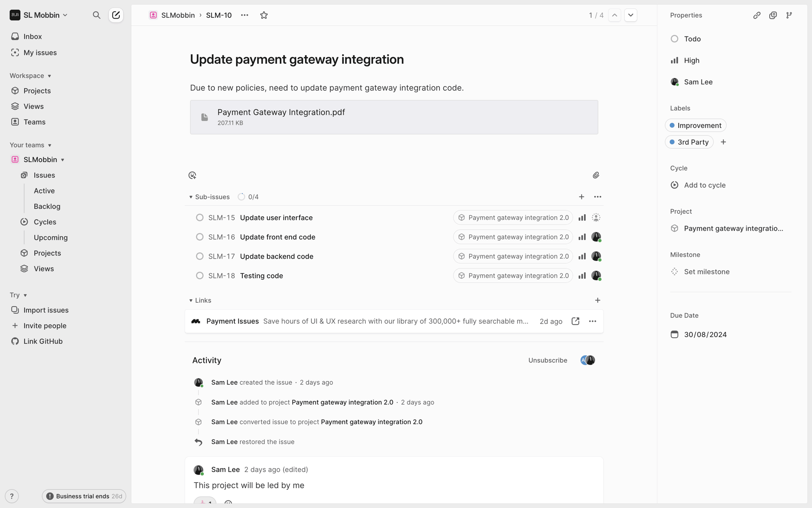This screenshot has height=508, width=812.
Task: Open Inbox in the sidebar
Action: tap(33, 36)
